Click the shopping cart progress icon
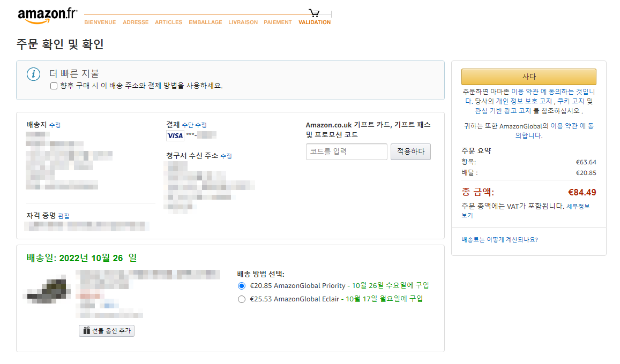The width and height of the screenshot is (620, 364). [314, 13]
